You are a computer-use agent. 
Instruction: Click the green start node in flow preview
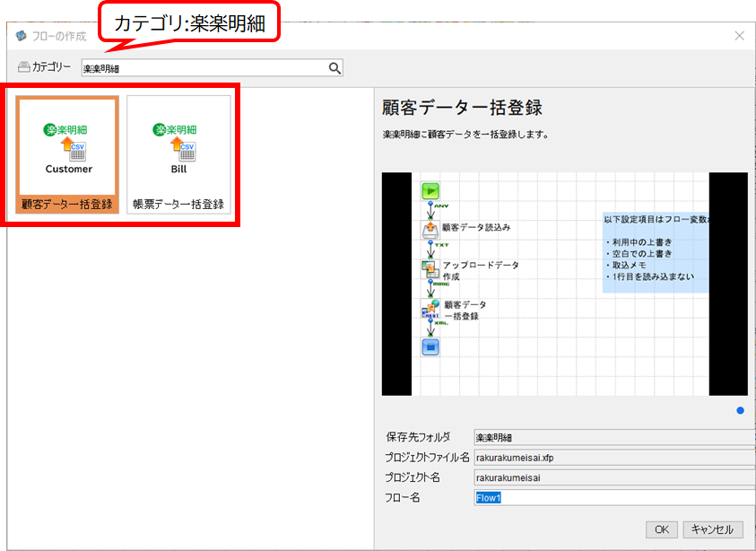click(x=430, y=191)
